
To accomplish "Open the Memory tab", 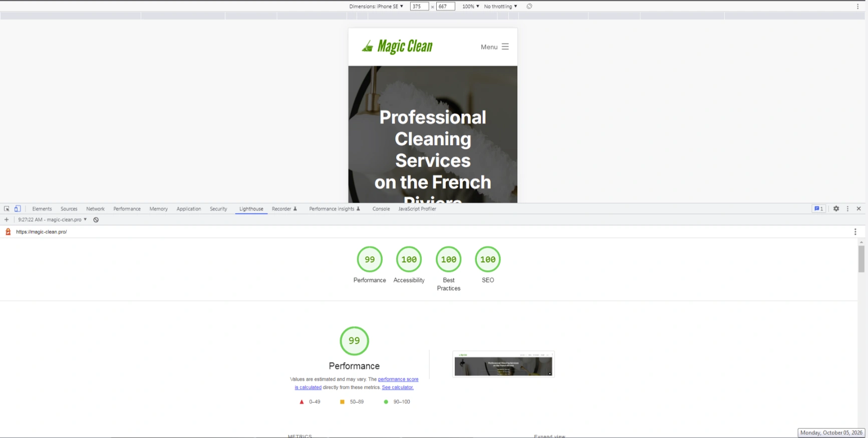I will click(158, 209).
